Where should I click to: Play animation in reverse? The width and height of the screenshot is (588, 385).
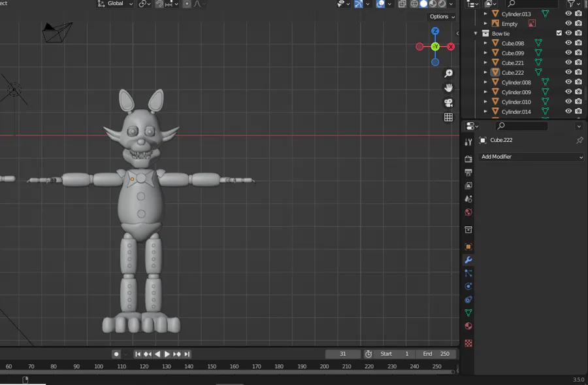(x=157, y=354)
